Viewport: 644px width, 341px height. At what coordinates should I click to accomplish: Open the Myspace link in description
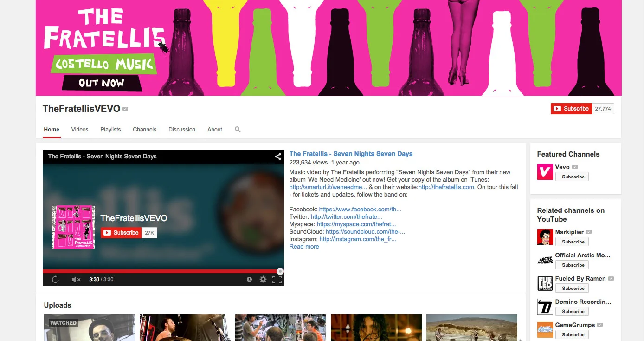tap(356, 224)
